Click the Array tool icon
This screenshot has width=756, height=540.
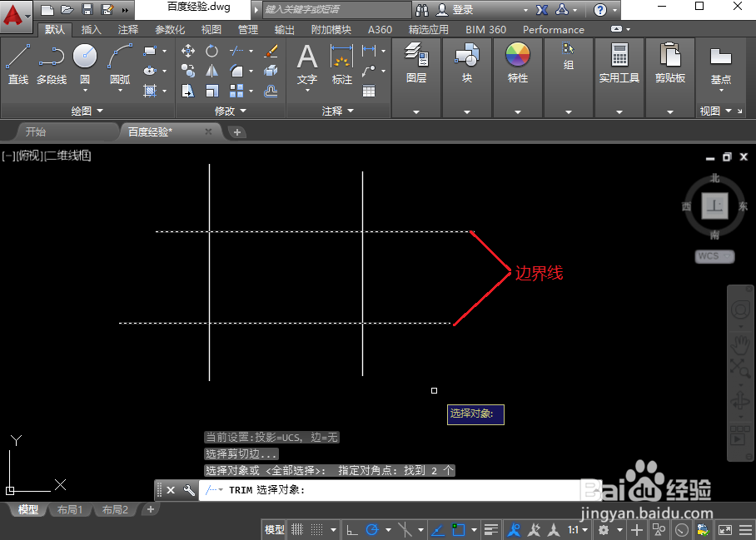236,91
